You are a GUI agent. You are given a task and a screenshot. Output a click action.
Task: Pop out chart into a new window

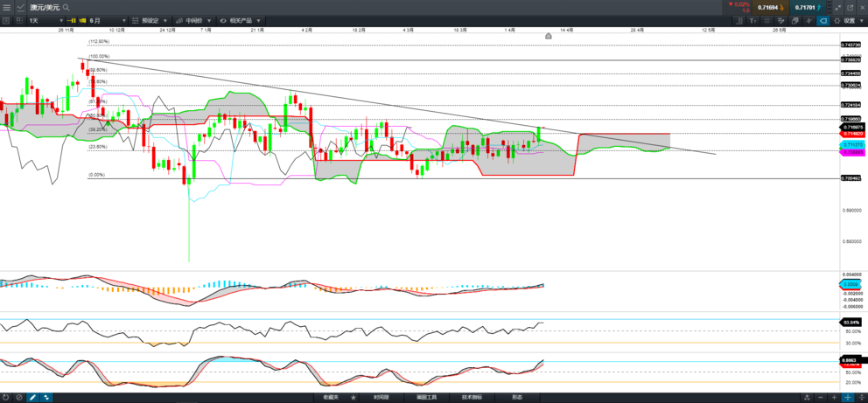(850, 8)
